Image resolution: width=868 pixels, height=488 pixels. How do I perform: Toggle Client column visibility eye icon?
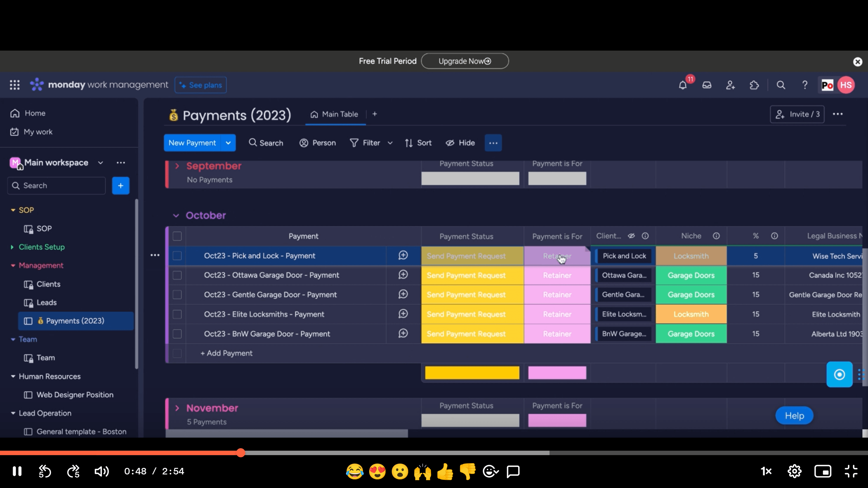point(631,236)
